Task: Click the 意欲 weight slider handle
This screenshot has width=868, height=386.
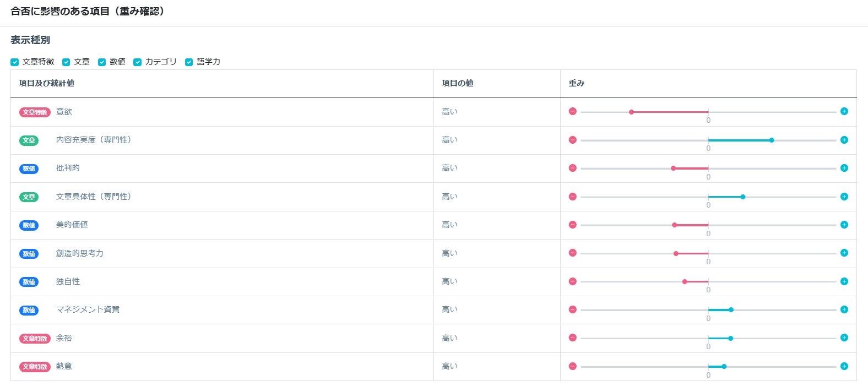Action: coord(631,112)
